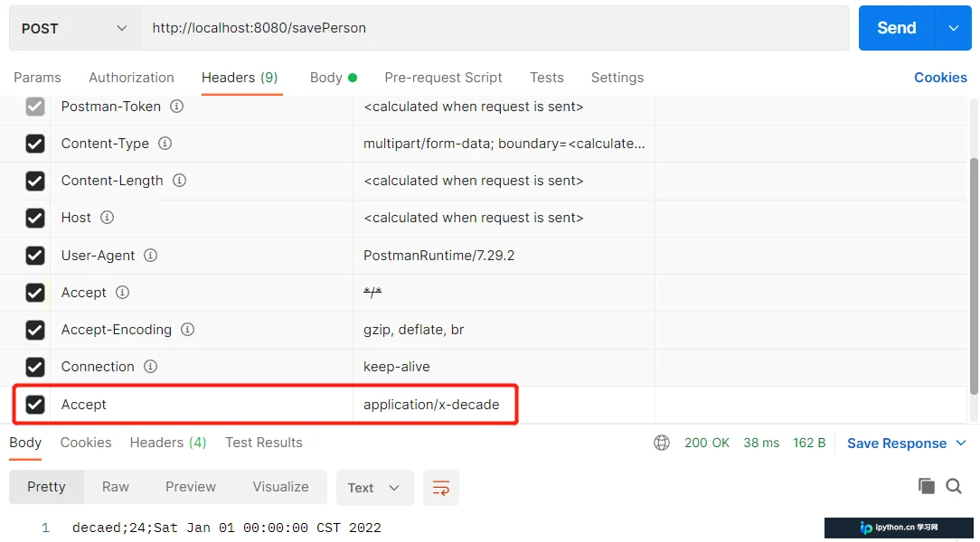Click info icon next to Postman-Token
Screen dimensions: 980x542
177,107
